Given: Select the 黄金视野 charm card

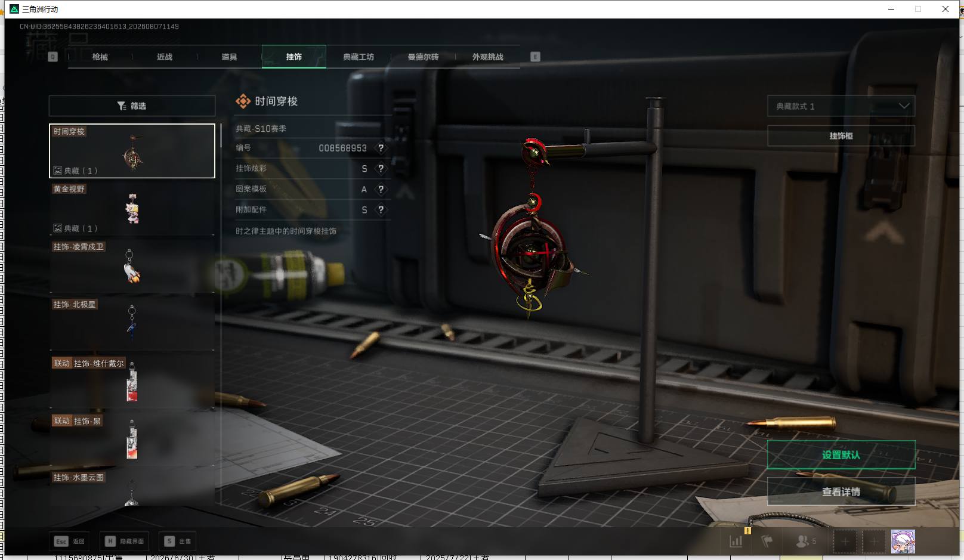Looking at the screenshot, I should (x=132, y=208).
